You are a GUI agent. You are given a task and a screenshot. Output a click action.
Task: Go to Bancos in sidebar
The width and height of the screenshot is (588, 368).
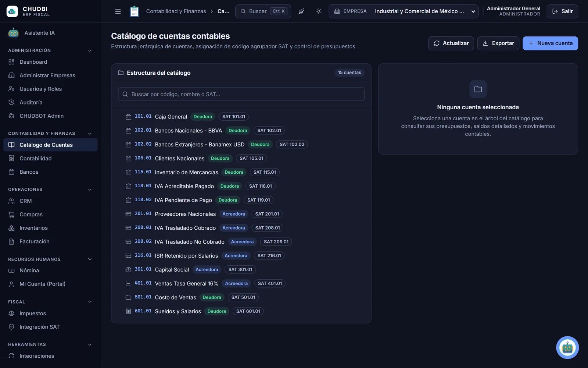click(x=50, y=172)
